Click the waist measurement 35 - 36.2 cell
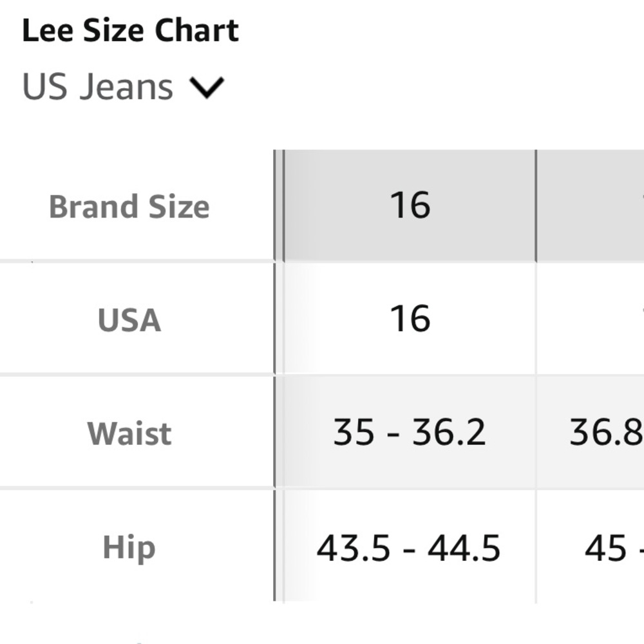The width and height of the screenshot is (644, 644). pyautogui.click(x=409, y=432)
